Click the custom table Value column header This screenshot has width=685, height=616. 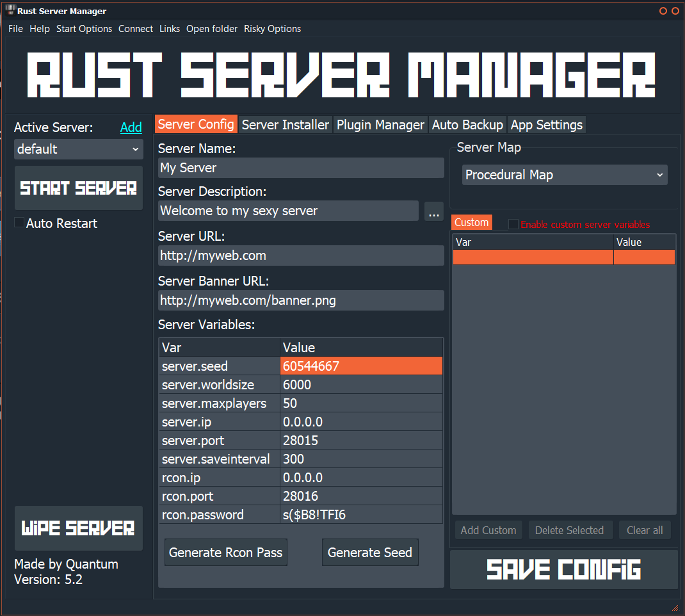pos(645,242)
